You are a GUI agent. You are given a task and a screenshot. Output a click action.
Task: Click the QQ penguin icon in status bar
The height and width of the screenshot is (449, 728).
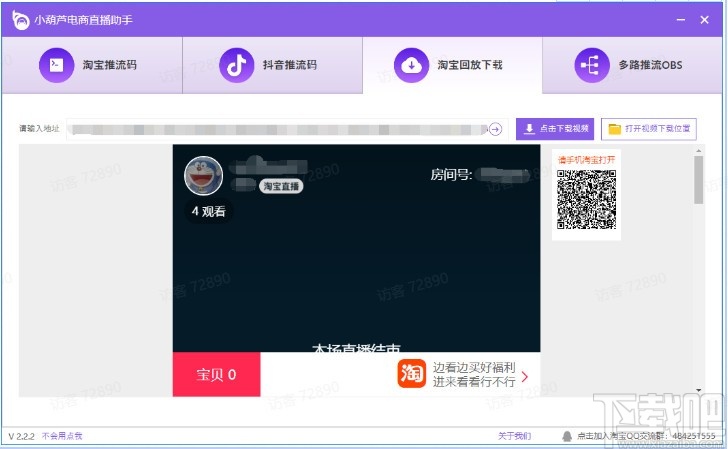[x=567, y=436]
